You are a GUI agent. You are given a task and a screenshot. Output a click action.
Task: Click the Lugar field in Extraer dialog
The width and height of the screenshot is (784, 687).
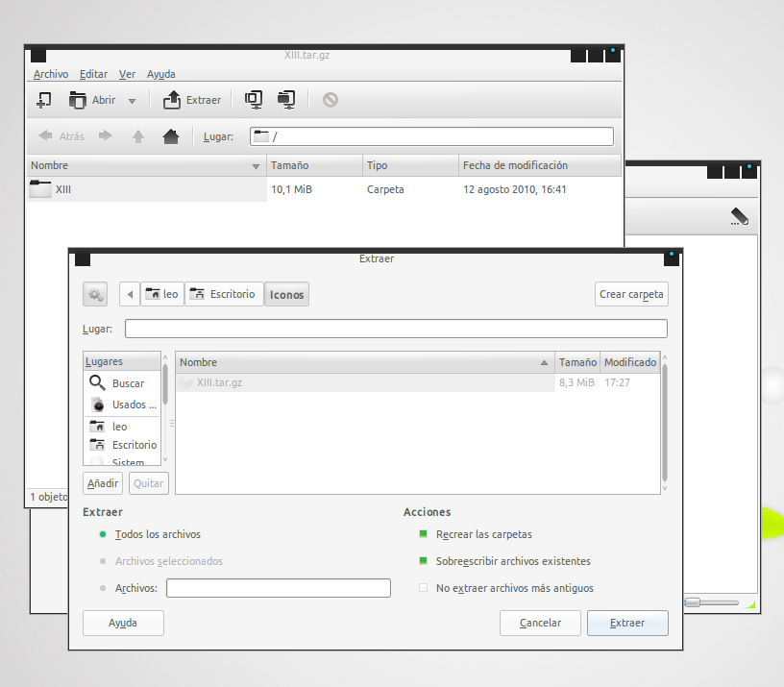396,329
